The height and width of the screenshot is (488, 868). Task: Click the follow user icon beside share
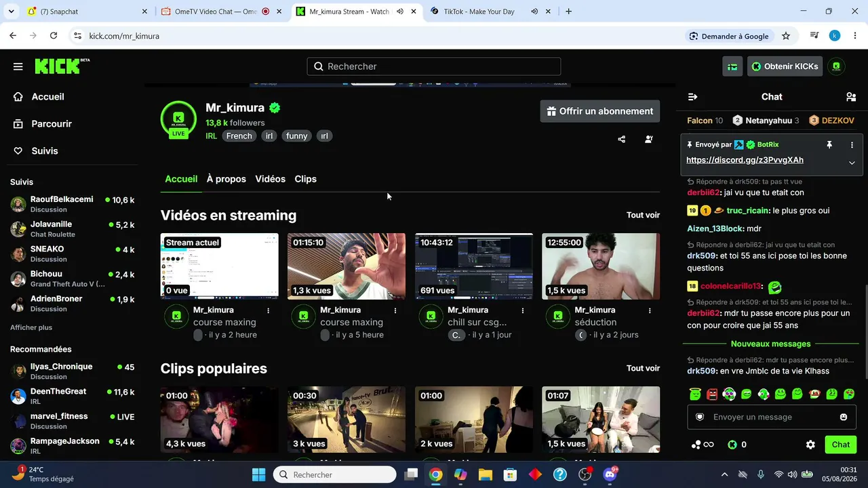(x=649, y=140)
